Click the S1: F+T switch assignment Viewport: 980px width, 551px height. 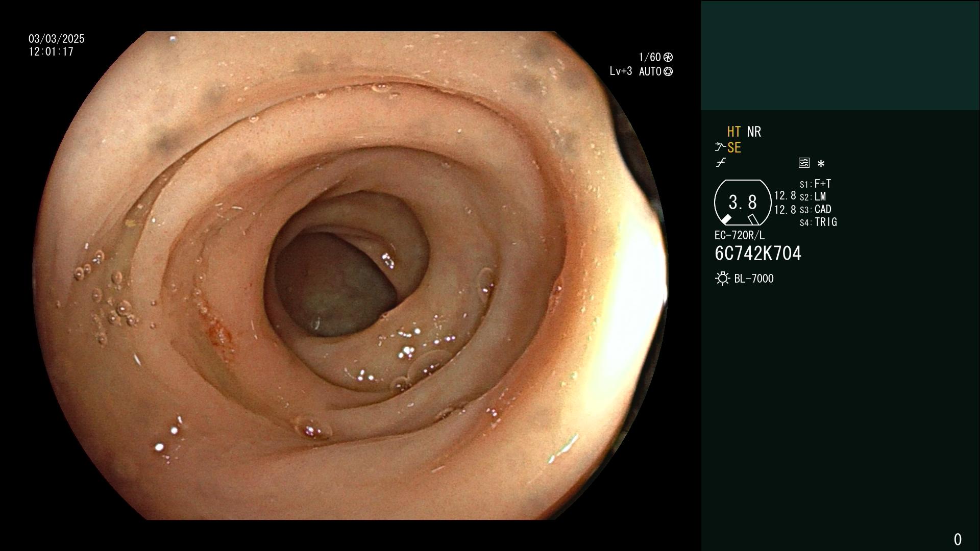tap(815, 184)
